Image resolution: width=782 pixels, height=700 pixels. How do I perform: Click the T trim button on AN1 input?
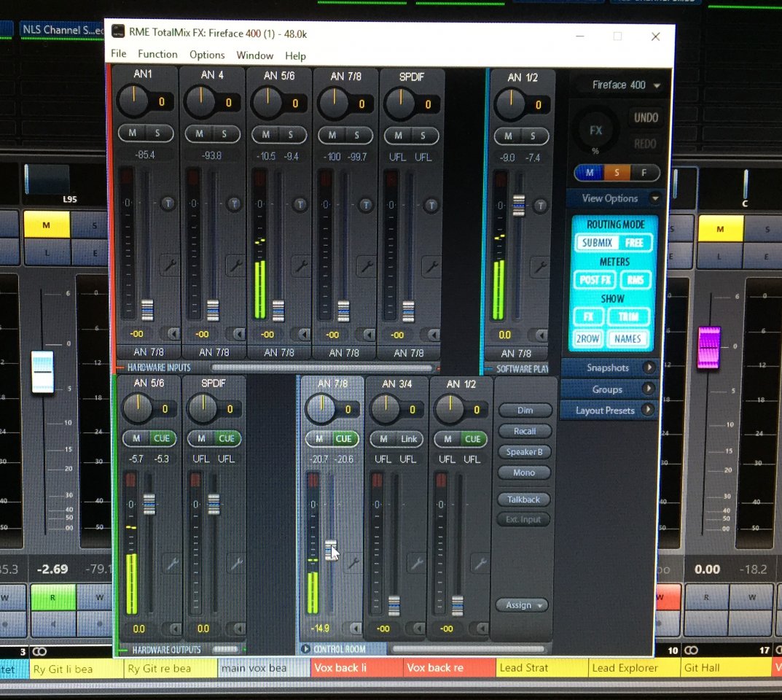point(168,203)
